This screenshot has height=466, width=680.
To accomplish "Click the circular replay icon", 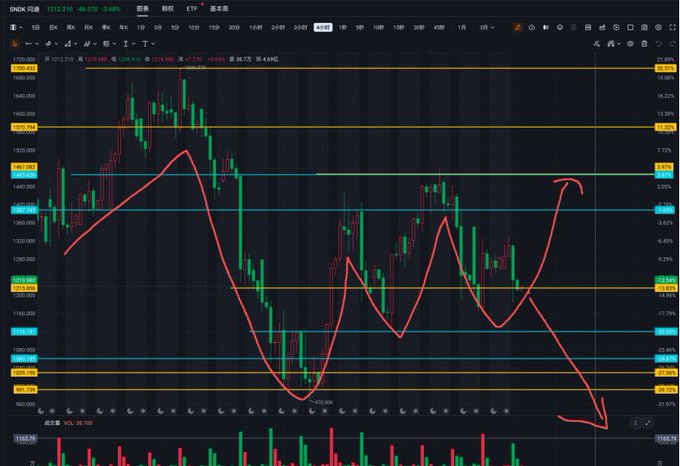I will (x=616, y=27).
